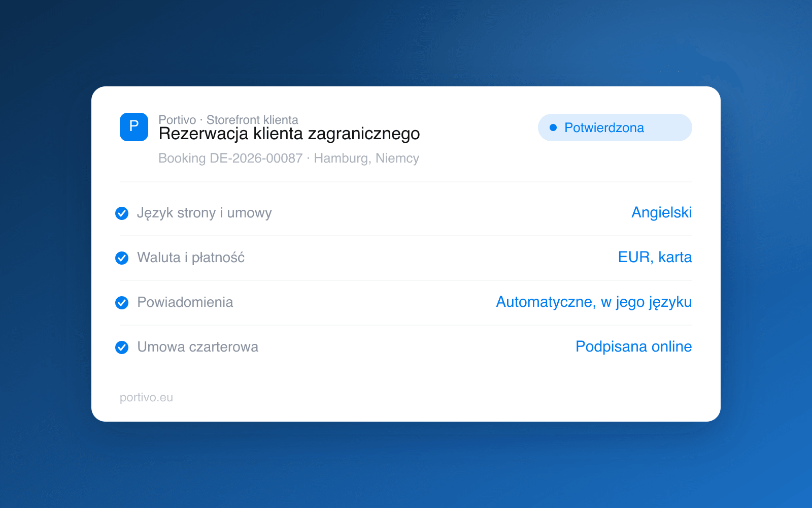Click the checkmark beside Powiadomienia

pos(122,303)
